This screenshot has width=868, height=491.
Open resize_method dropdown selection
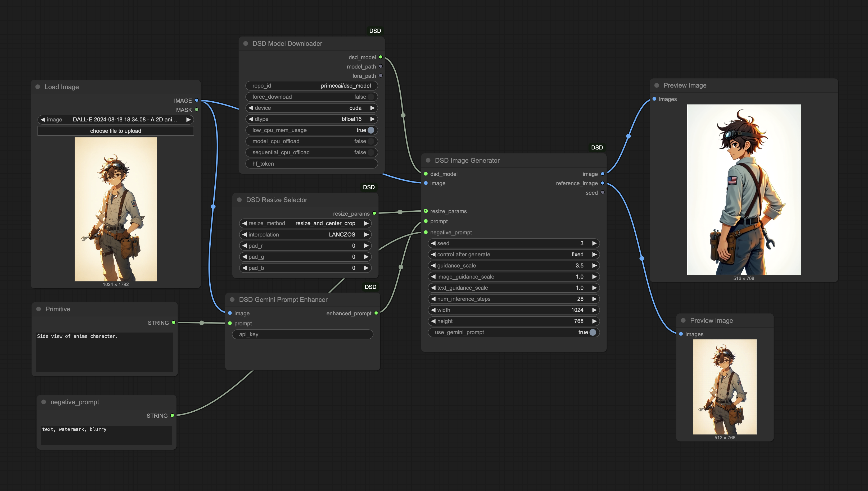point(305,223)
